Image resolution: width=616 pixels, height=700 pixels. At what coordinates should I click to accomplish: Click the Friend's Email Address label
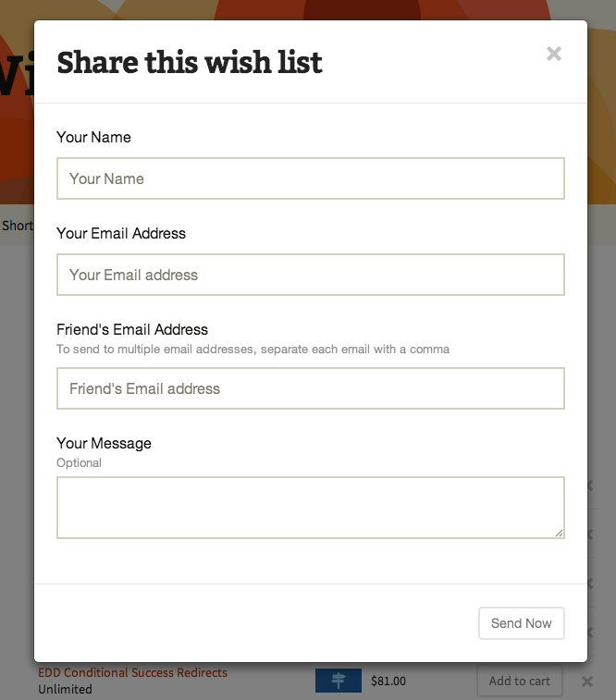[132, 329]
